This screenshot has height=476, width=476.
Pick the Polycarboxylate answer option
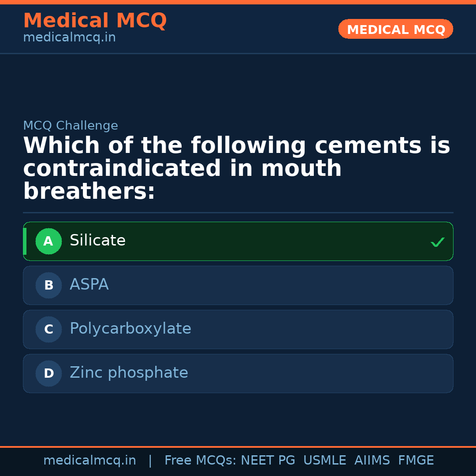coord(238,329)
